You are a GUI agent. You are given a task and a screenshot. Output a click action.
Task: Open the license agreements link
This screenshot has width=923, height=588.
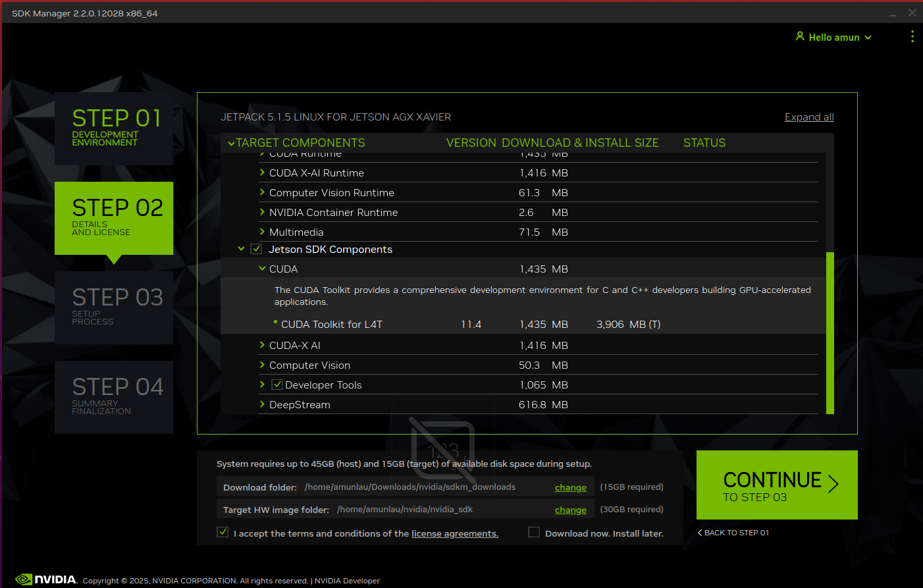pos(455,533)
